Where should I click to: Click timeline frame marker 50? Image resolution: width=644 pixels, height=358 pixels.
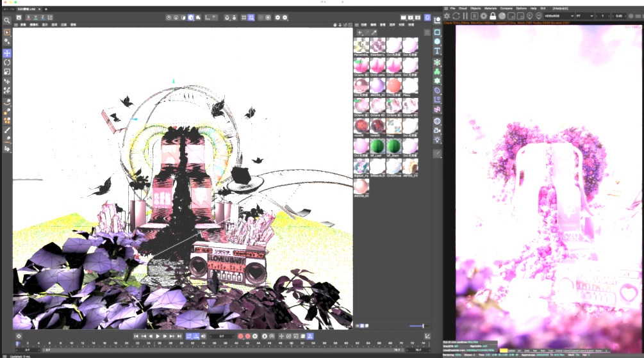click(291, 343)
